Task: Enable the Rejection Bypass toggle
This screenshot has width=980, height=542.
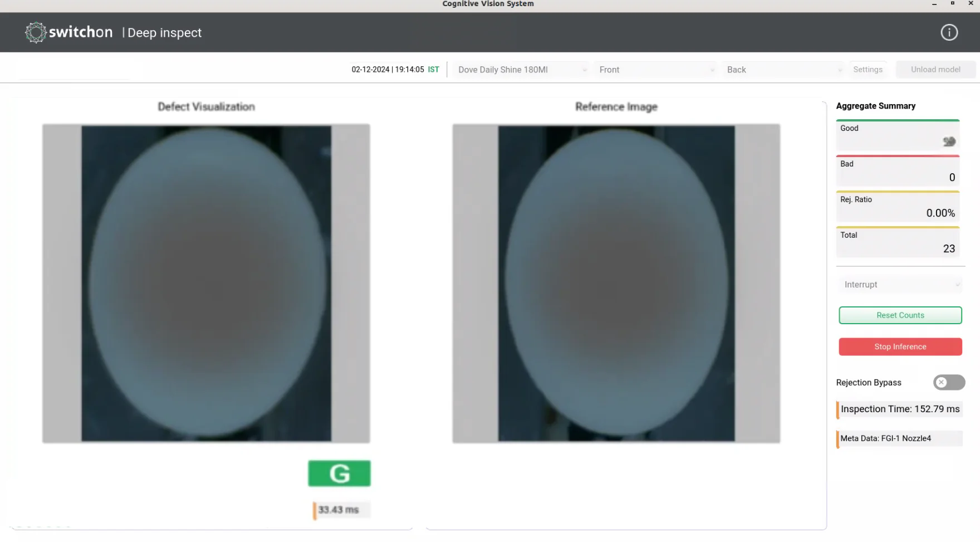Action: tap(949, 383)
